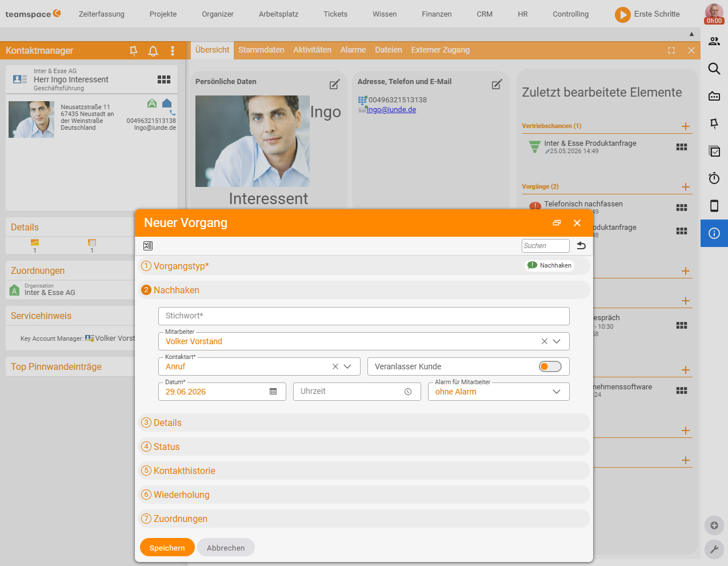
Task: Clear the Mitarbeiter Volker Vorstand selection
Action: 544,341
